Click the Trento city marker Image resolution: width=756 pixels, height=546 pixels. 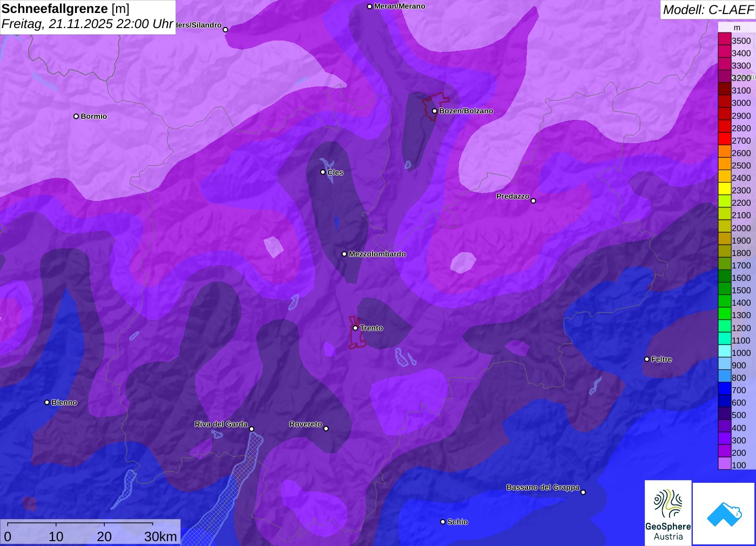coord(355,328)
